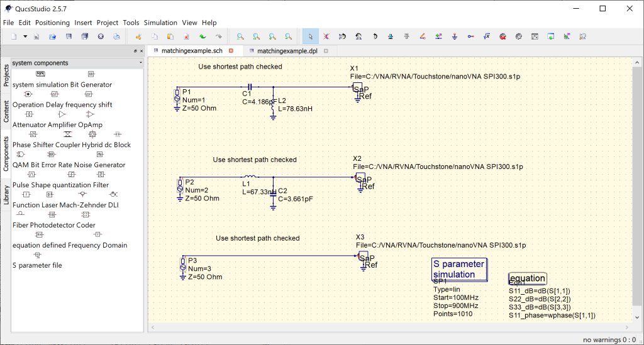Switch to matchingexample.dpl tab
The height and width of the screenshot is (345, 644).
coord(287,51)
